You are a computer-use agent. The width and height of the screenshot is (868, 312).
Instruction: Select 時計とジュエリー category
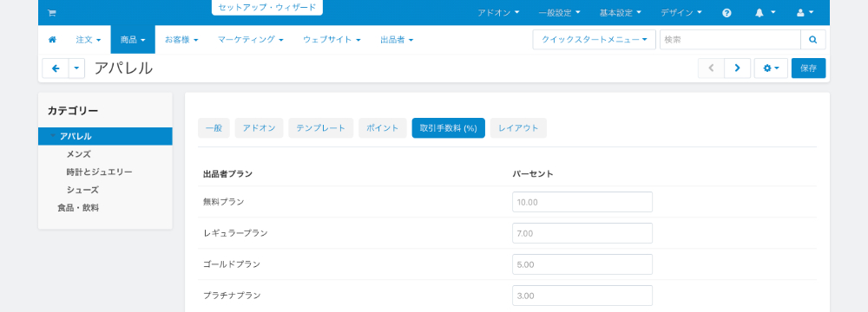tap(99, 172)
